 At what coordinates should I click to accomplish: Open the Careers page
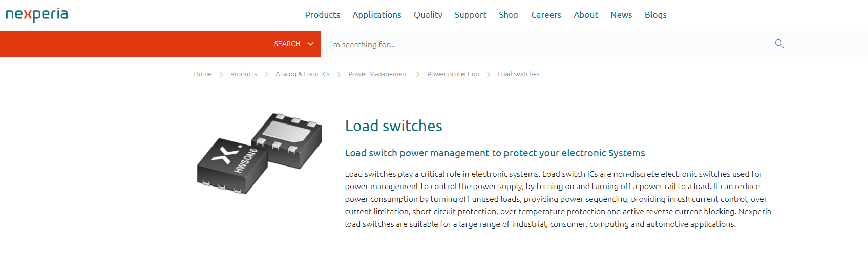tap(546, 15)
